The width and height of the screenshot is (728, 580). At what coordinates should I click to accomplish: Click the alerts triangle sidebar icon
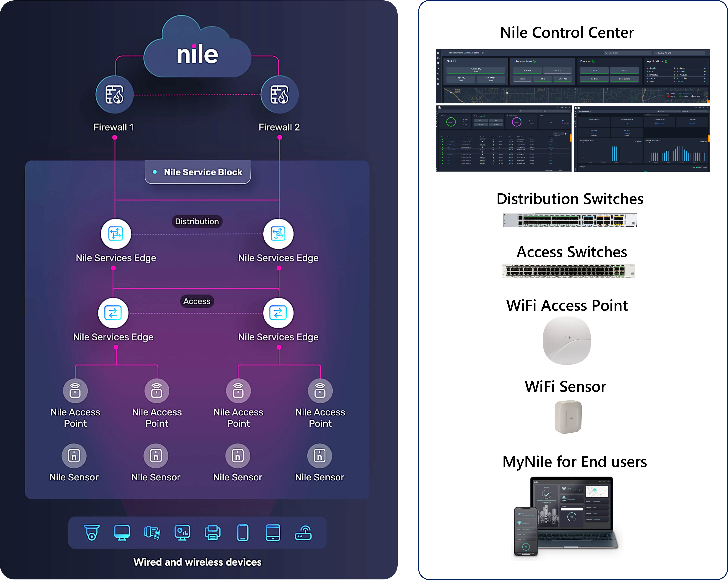[x=438, y=69]
